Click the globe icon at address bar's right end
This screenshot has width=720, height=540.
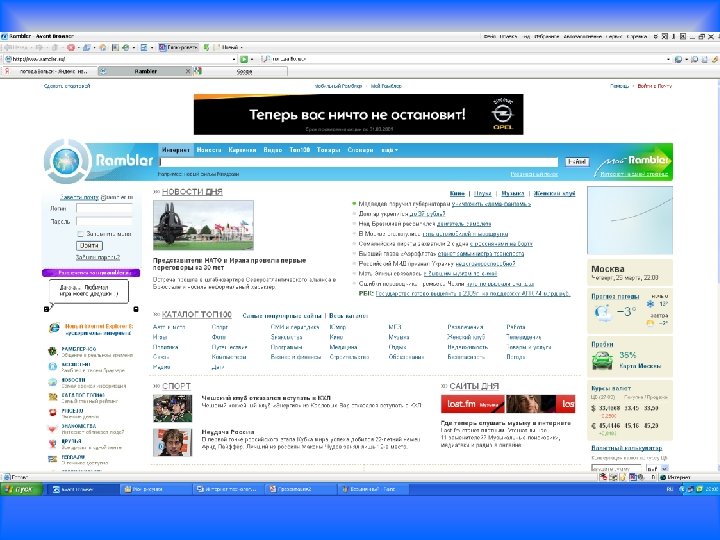678,59
